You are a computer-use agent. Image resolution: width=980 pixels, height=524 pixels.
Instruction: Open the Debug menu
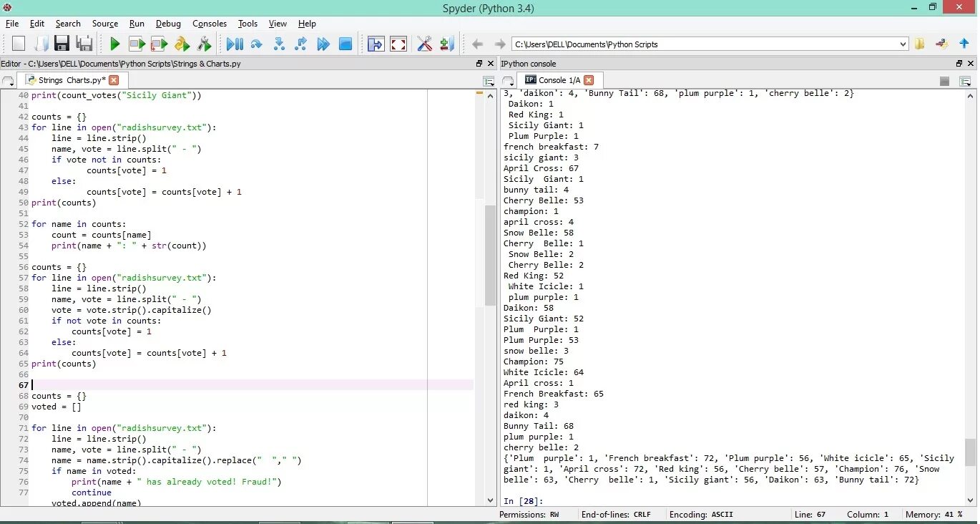click(x=168, y=24)
